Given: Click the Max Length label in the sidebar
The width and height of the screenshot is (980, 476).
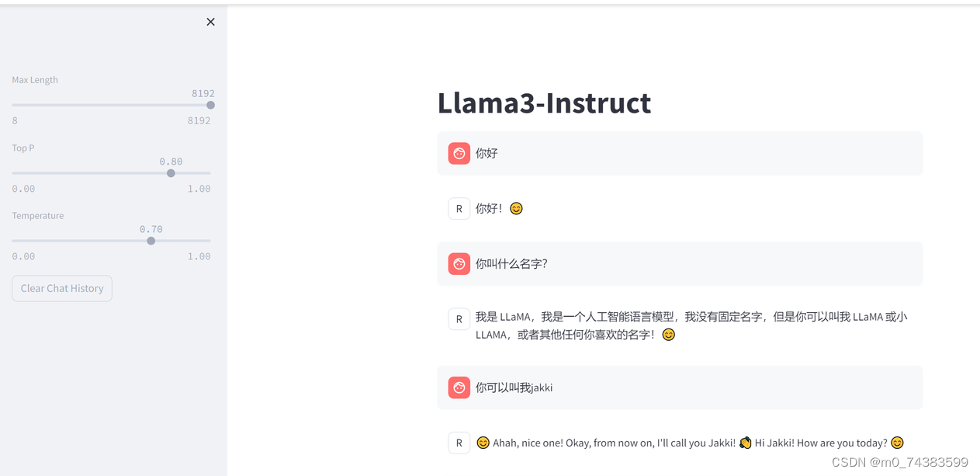Looking at the screenshot, I should click(35, 79).
